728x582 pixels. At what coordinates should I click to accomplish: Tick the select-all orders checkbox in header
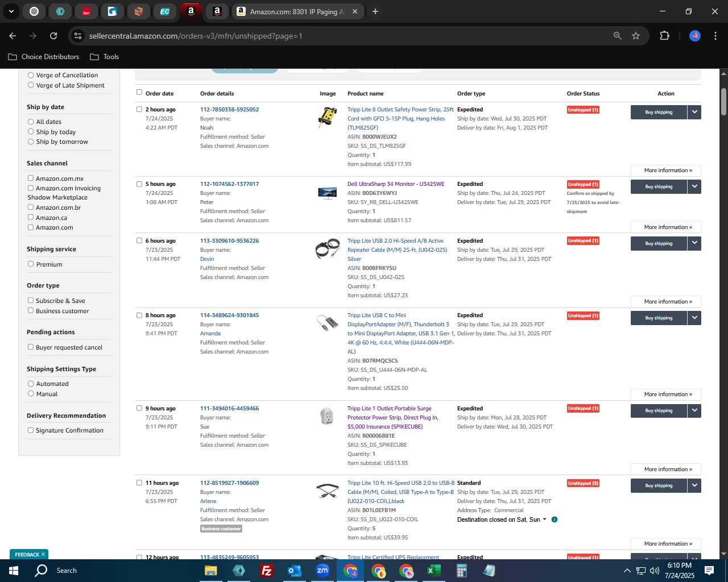(139, 92)
